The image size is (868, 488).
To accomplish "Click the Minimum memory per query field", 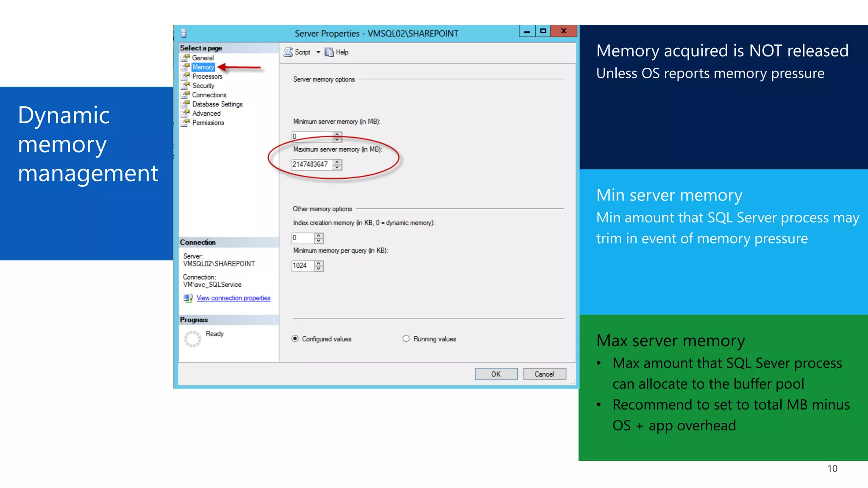I will coord(303,266).
